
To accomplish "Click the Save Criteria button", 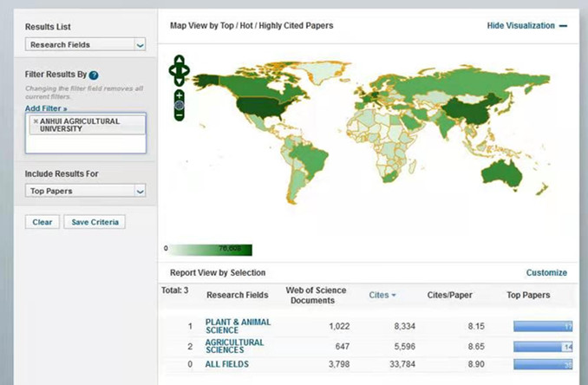I will 95,222.
